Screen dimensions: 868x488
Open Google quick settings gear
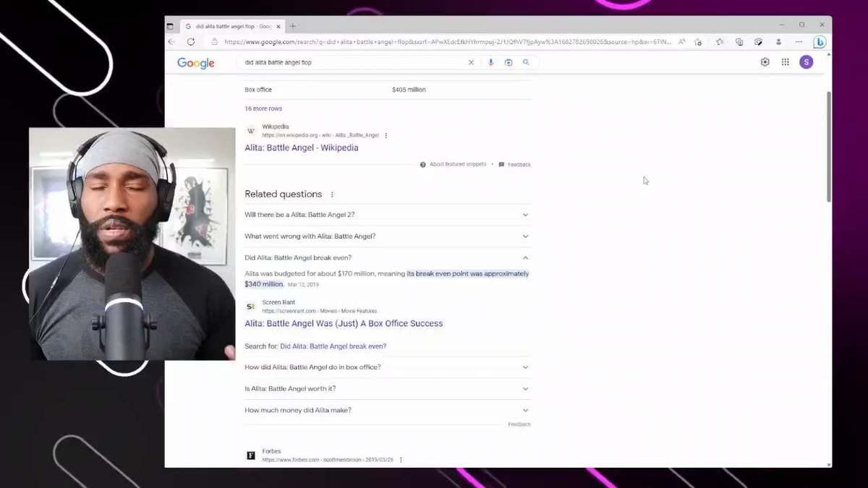click(765, 62)
